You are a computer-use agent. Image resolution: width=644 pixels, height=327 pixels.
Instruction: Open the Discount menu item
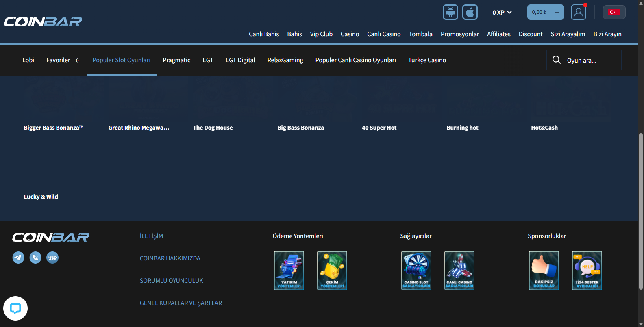531,34
